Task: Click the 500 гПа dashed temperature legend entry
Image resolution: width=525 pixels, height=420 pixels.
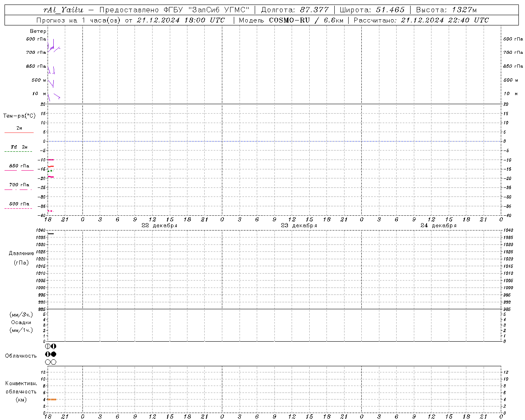Action: point(18,206)
